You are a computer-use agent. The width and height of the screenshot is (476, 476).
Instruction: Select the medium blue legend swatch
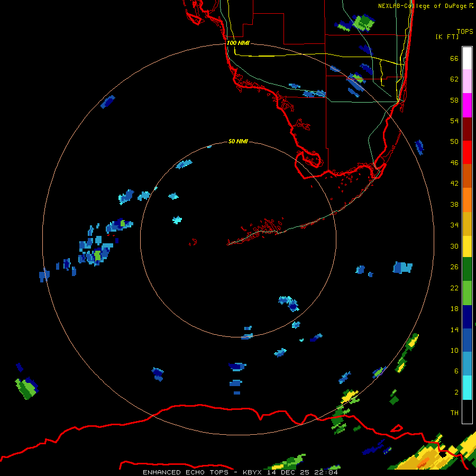pos(467,340)
